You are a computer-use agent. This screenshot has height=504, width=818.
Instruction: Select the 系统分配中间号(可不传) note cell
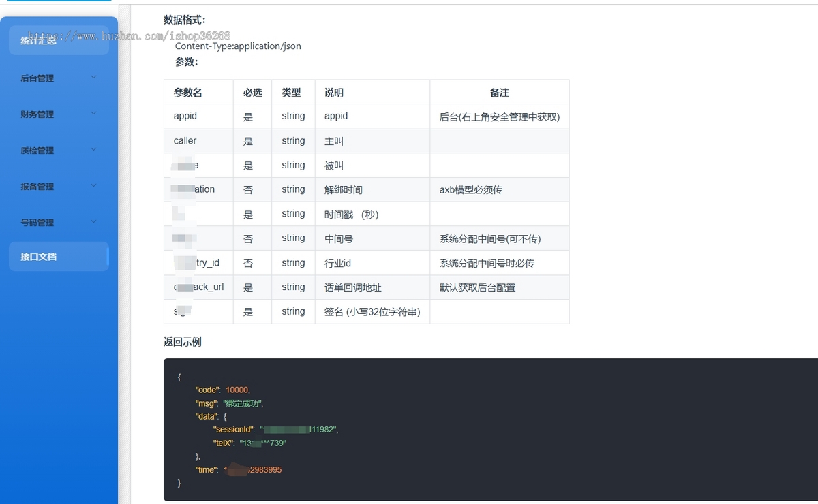500,238
